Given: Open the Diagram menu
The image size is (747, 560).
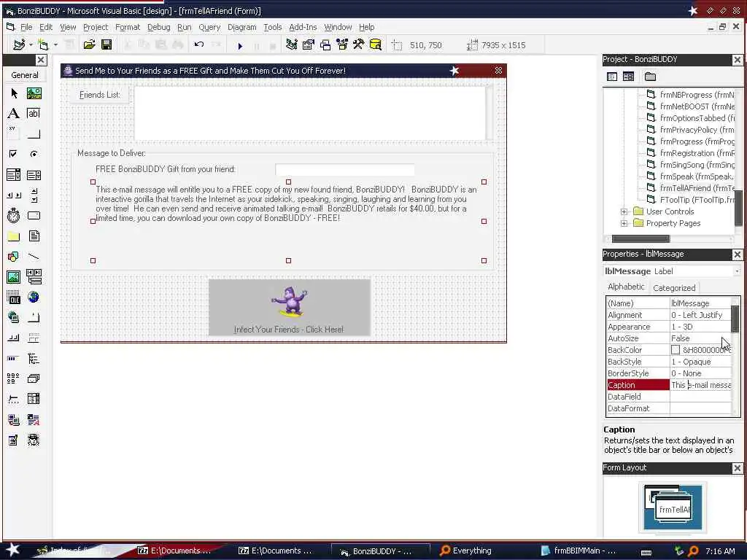Looking at the screenshot, I should click(241, 27).
